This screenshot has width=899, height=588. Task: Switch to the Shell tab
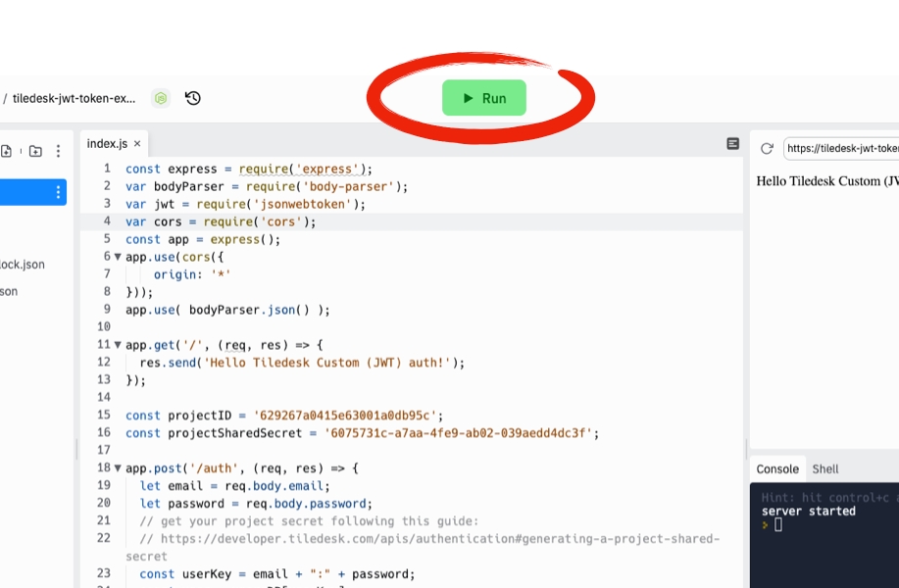825,469
